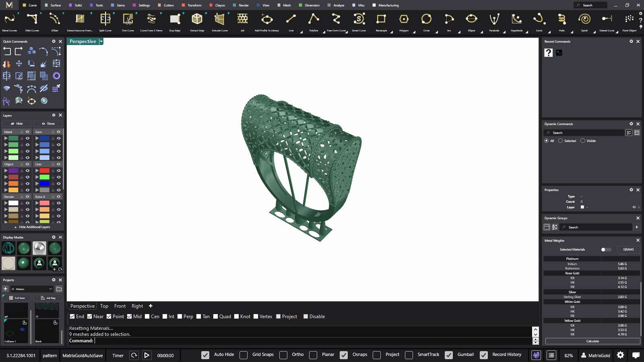
Task: Select the Line tool
Action: coord(291,22)
